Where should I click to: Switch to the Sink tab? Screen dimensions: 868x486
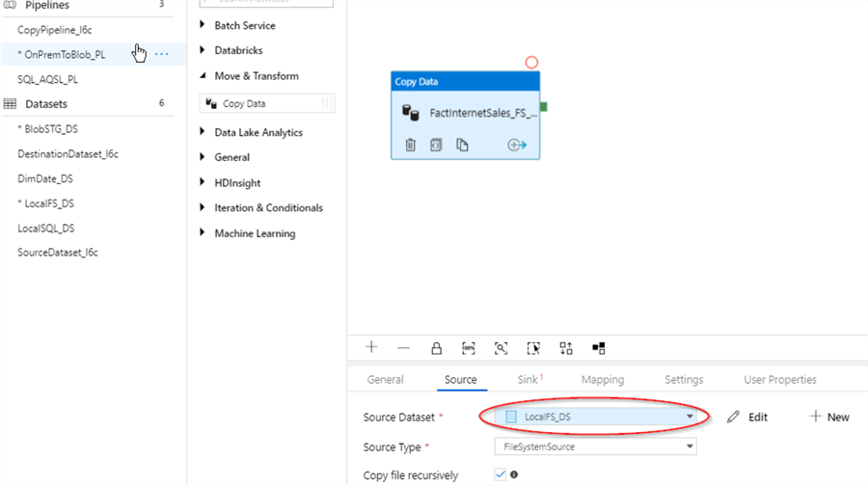click(529, 379)
